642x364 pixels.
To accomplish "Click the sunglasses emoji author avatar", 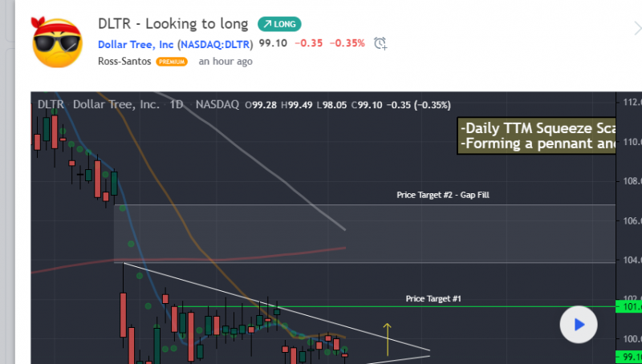I will click(x=56, y=42).
